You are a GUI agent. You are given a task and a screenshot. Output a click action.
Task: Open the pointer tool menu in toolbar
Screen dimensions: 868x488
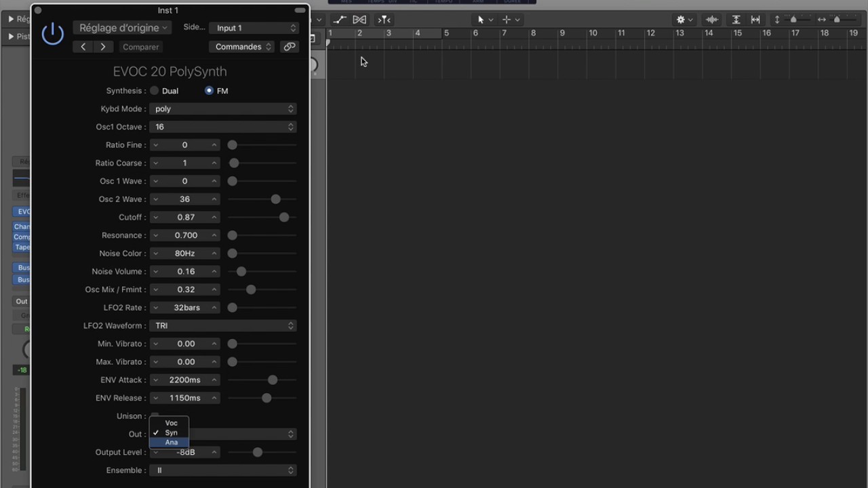pyautogui.click(x=485, y=20)
